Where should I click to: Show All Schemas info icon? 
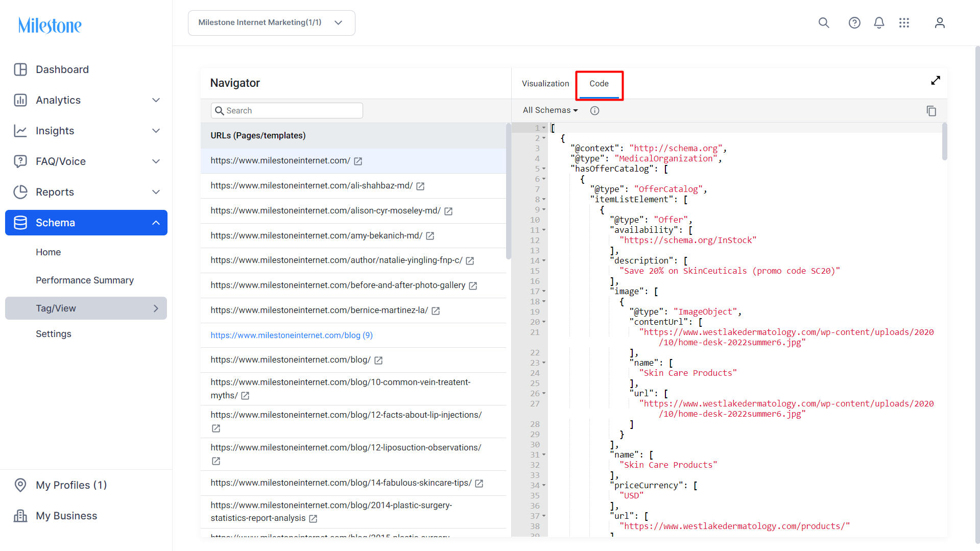[594, 110]
